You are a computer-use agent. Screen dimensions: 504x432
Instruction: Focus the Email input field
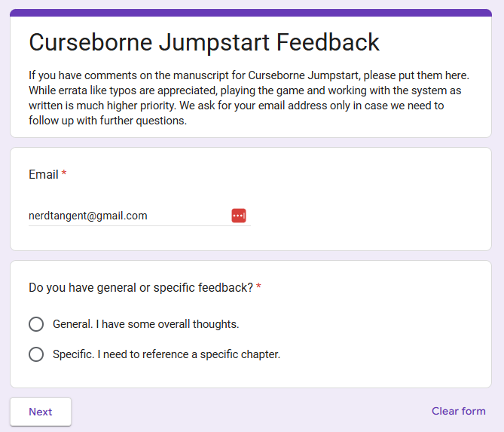pyautogui.click(x=128, y=216)
